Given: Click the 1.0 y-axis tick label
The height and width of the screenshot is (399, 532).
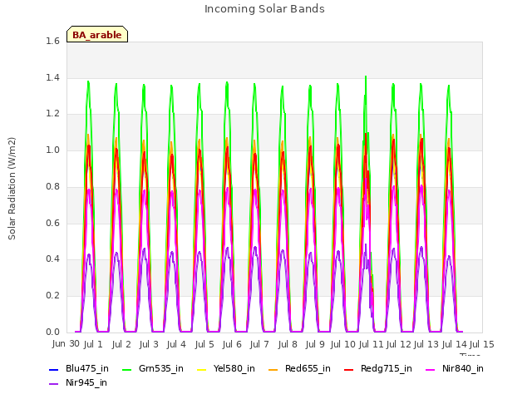Looking at the screenshot, I should (x=52, y=150).
